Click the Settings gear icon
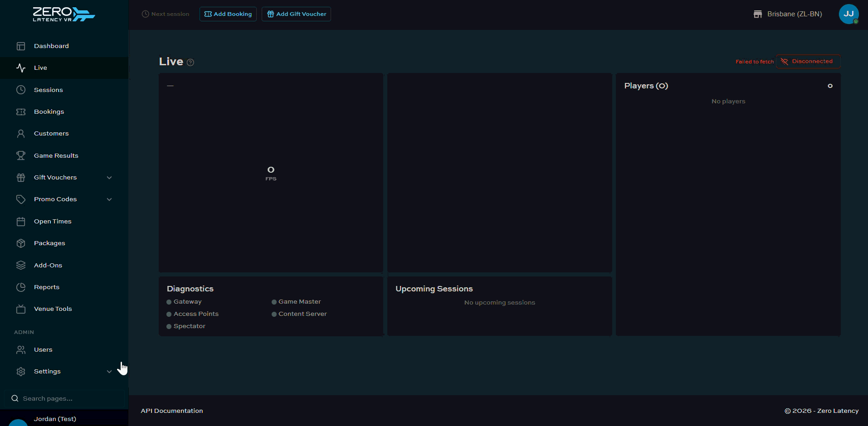Viewport: 868px width, 426px height. [21, 372]
